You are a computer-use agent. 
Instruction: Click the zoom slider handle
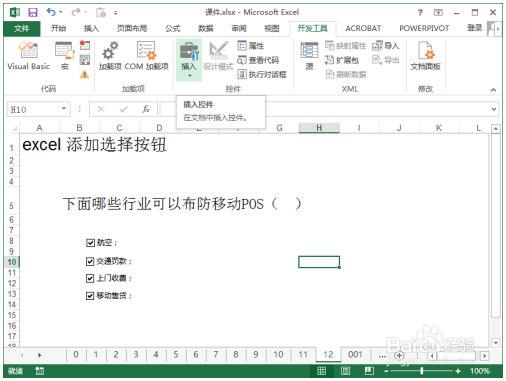tap(422, 371)
